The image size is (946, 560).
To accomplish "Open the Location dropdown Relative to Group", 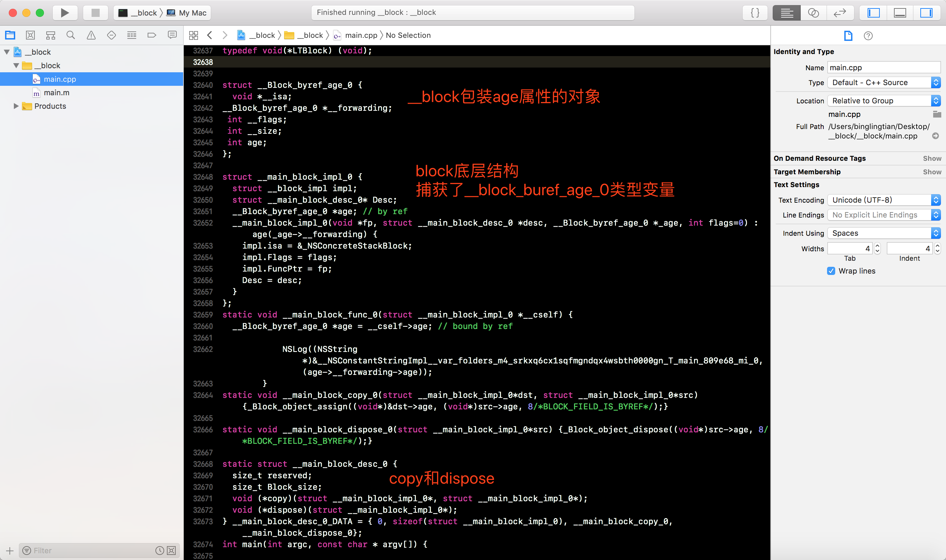I will pyautogui.click(x=884, y=101).
